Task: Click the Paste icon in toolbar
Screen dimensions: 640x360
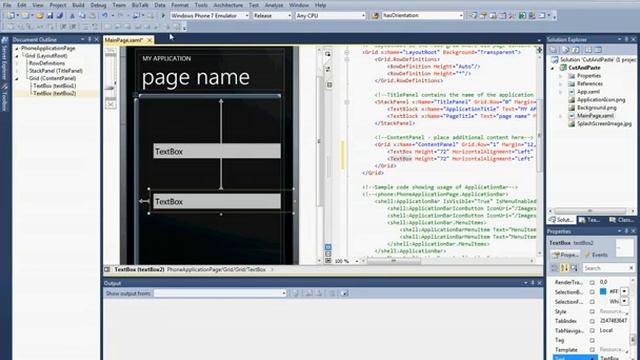Action: [x=92, y=16]
